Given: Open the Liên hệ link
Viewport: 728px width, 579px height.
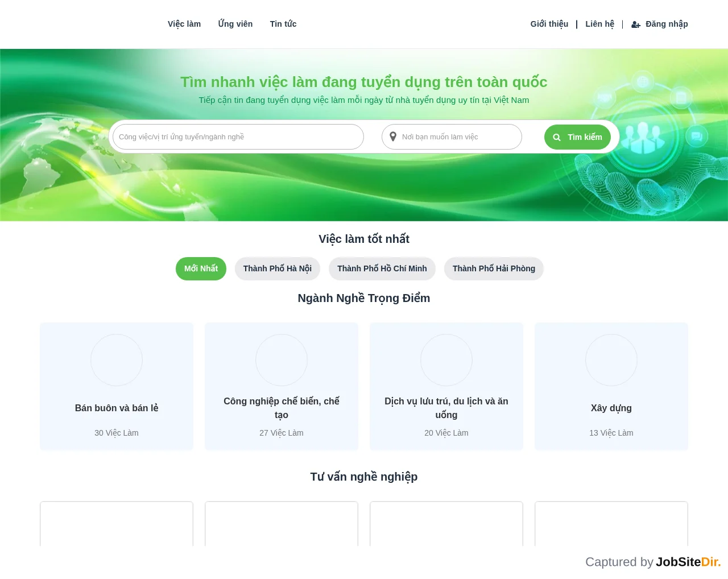Looking at the screenshot, I should [600, 24].
